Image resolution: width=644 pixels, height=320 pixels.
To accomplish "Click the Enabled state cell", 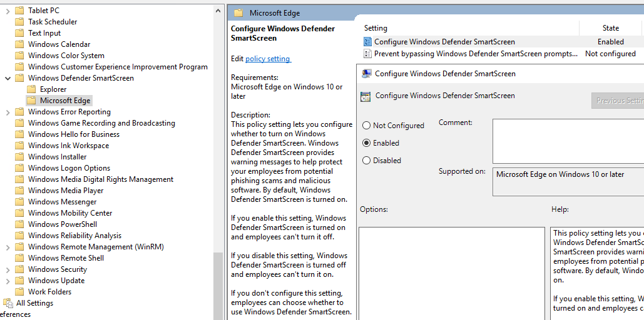I will pos(611,41).
